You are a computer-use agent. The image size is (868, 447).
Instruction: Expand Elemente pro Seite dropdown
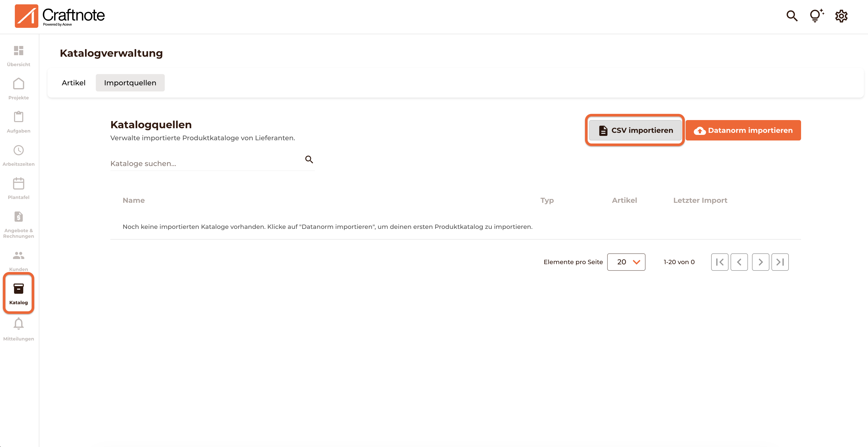[x=626, y=262]
